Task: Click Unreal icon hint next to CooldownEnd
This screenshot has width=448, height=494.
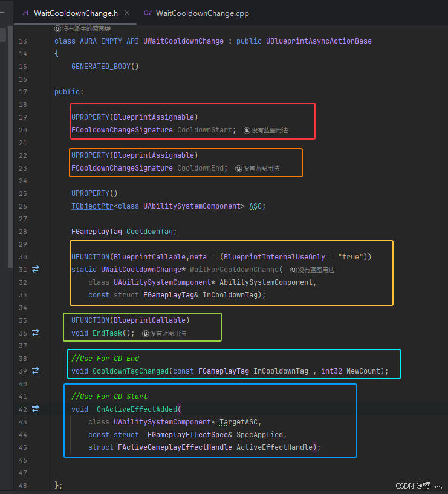Action: 238,168
